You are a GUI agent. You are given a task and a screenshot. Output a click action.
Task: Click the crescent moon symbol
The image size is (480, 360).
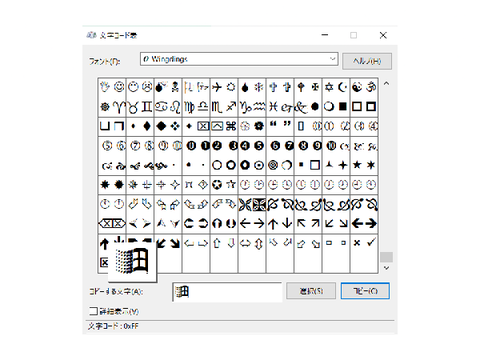click(343, 87)
